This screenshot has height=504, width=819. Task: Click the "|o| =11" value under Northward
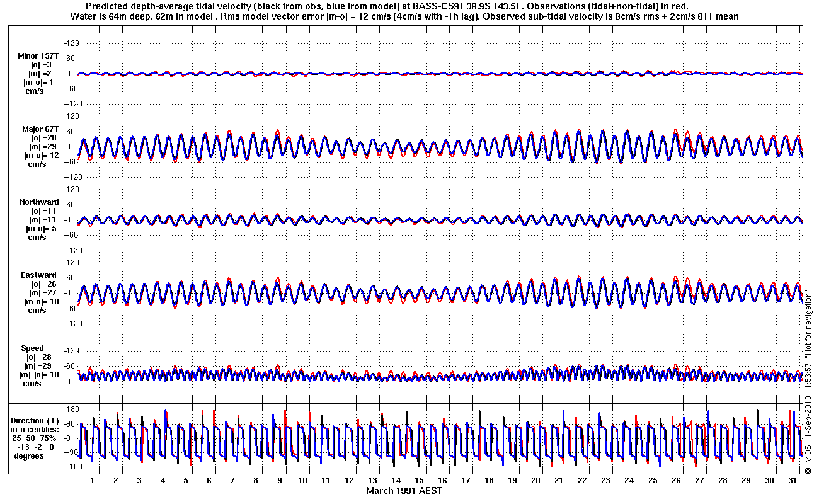43,211
